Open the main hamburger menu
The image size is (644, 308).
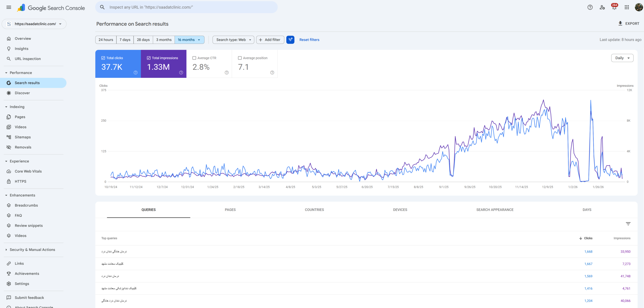pyautogui.click(x=9, y=7)
